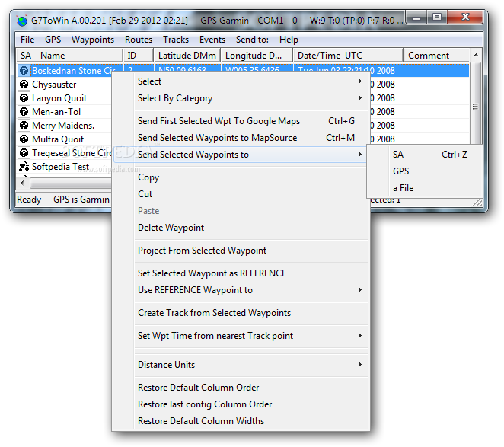The height and width of the screenshot is (447, 504).
Task: Select GPS in the send-to submenu
Action: click(424, 171)
